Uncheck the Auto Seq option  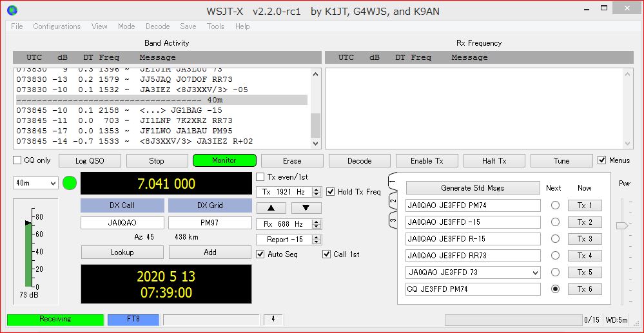261,254
